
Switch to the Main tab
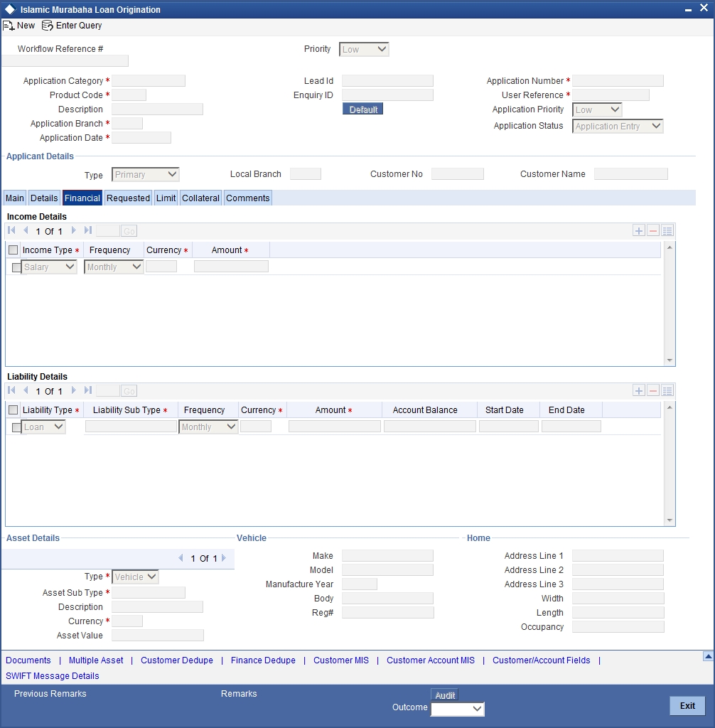tap(15, 198)
